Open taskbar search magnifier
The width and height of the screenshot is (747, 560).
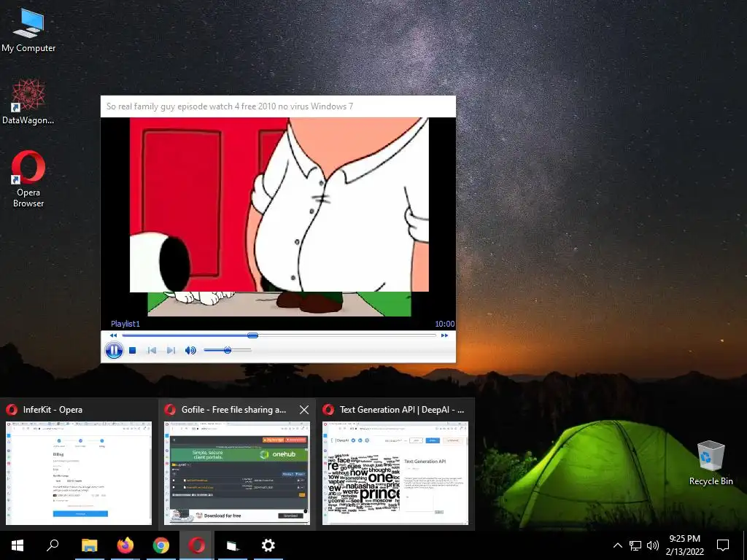53,545
